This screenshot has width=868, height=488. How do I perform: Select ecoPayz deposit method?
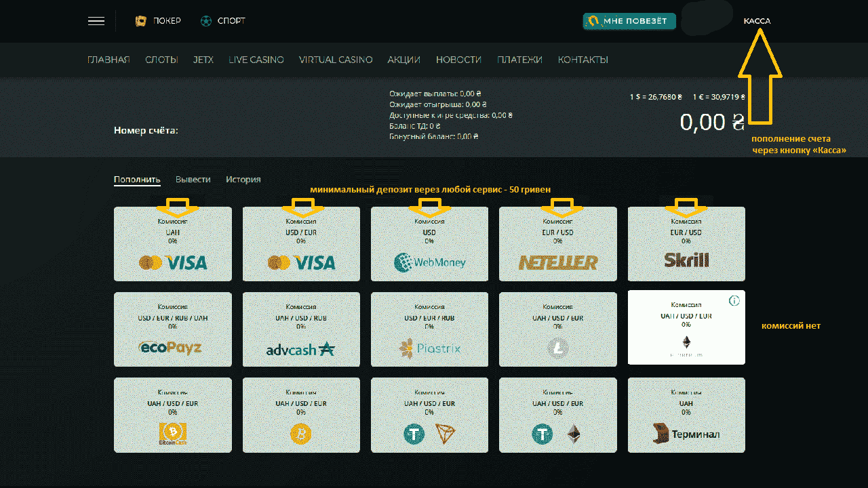coord(173,329)
